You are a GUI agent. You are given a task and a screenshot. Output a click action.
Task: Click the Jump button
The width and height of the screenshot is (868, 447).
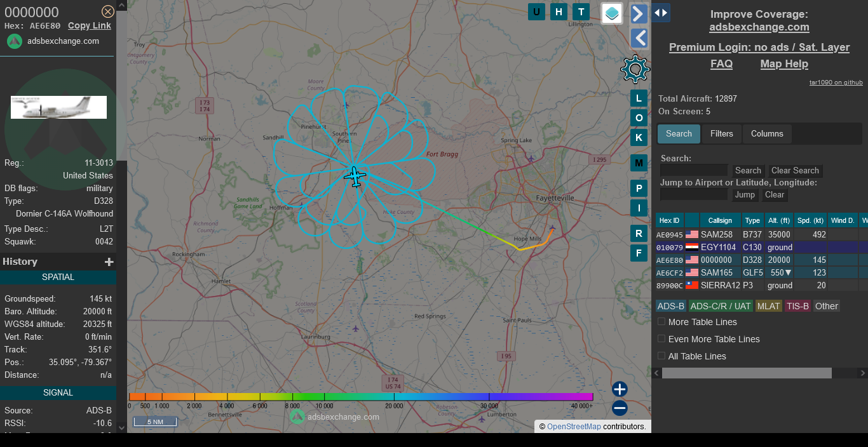[745, 195]
